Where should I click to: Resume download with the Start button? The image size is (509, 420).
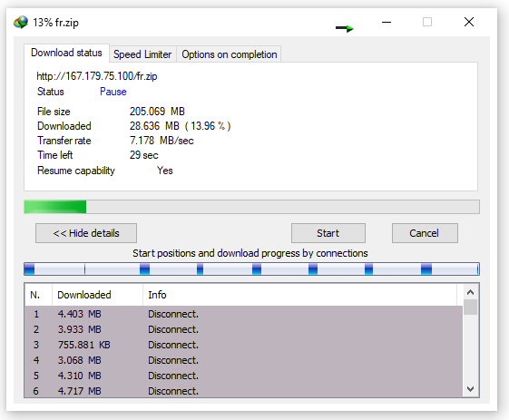click(x=328, y=233)
